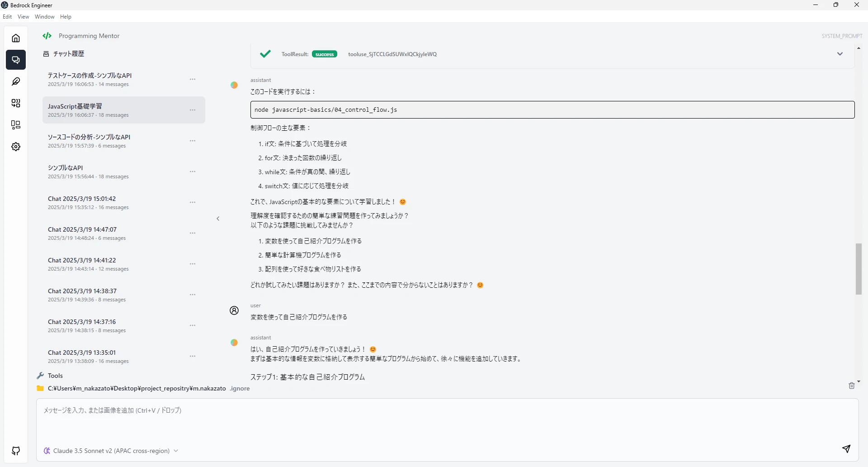Open options for Chat 2025/3/19 14:41:22

click(x=193, y=264)
